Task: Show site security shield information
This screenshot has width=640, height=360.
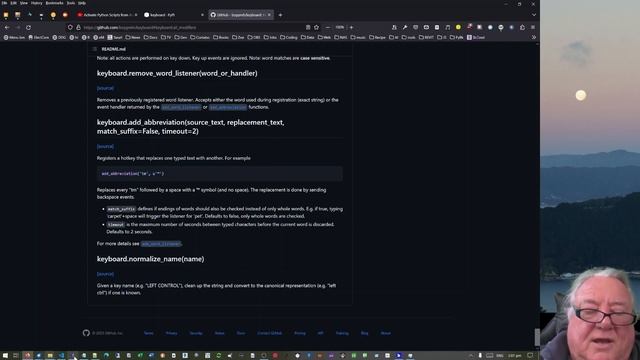Action: point(70,27)
